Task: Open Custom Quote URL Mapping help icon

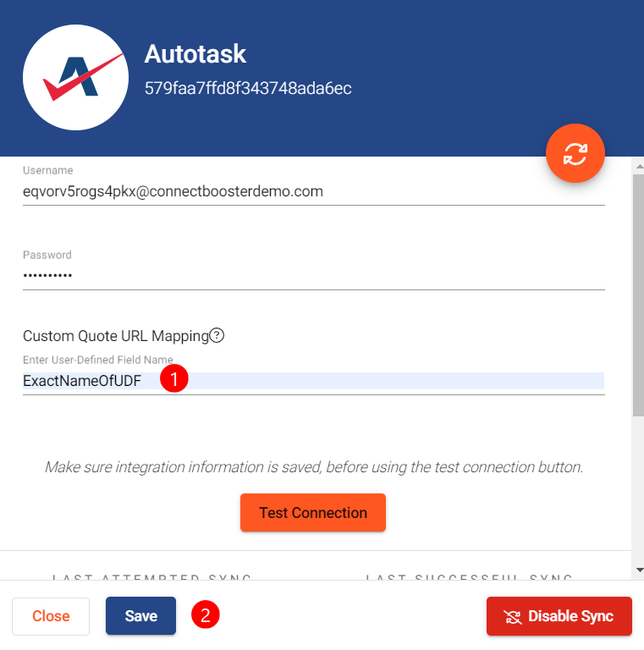Action: point(217,335)
